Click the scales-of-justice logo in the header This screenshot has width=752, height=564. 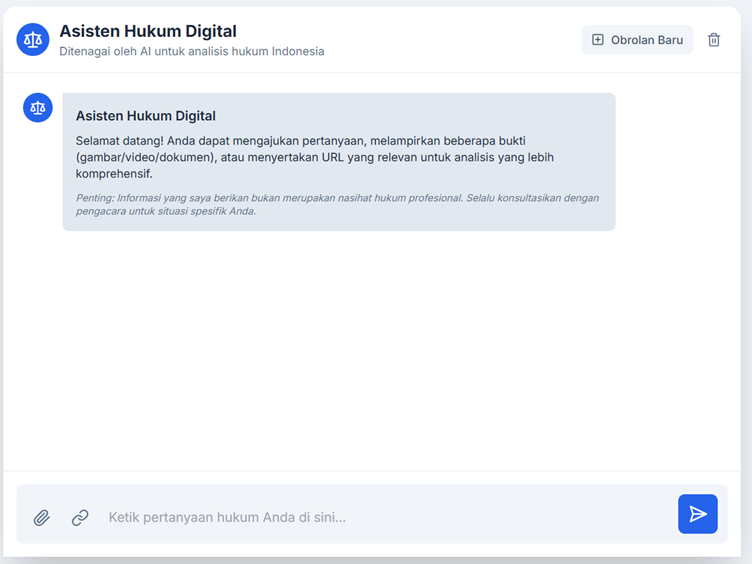pyautogui.click(x=33, y=40)
